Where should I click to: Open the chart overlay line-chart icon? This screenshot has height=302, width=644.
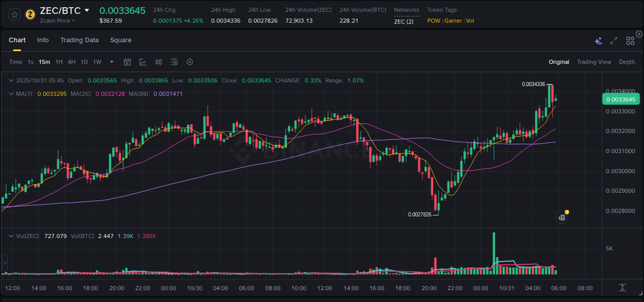coord(143,62)
